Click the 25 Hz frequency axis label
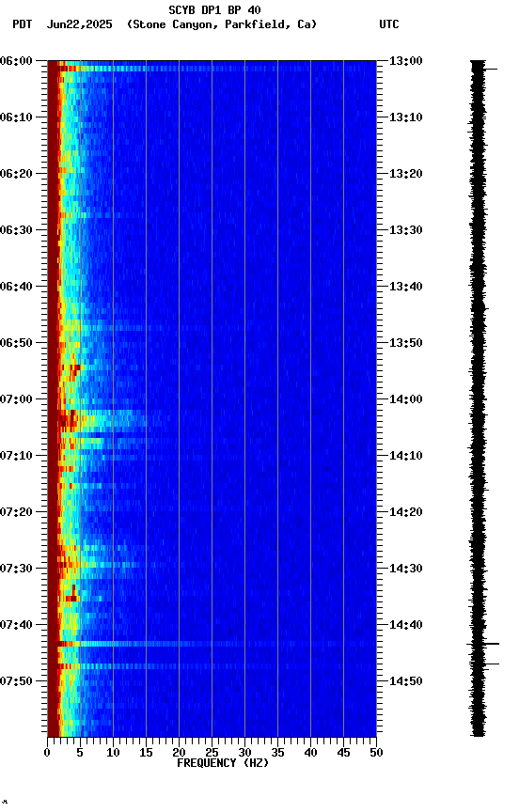 [x=212, y=753]
